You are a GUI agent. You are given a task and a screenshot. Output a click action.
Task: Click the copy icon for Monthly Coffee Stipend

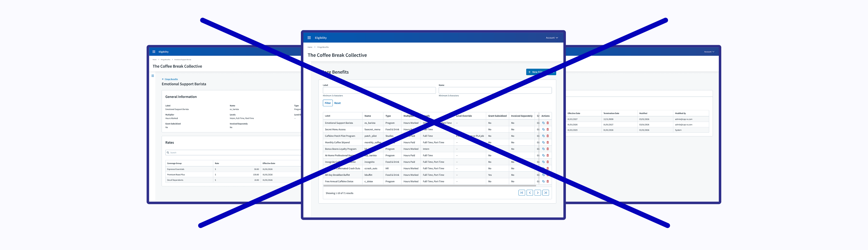coord(543,143)
